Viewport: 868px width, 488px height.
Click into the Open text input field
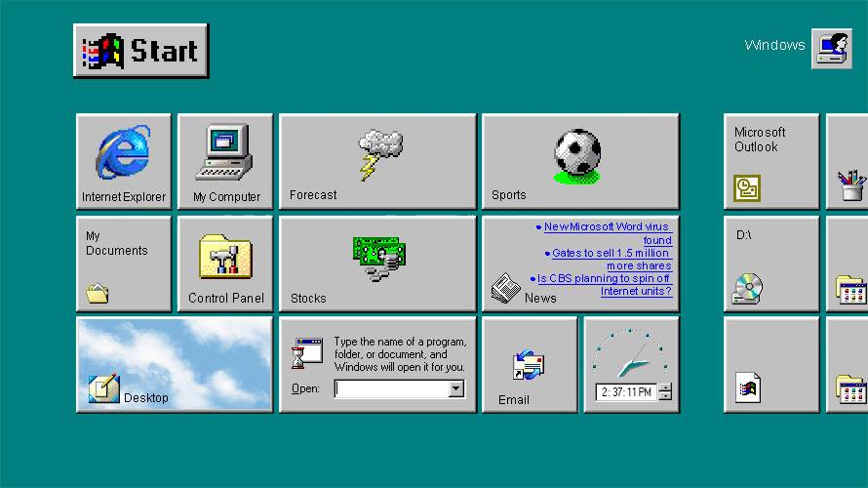click(x=390, y=389)
